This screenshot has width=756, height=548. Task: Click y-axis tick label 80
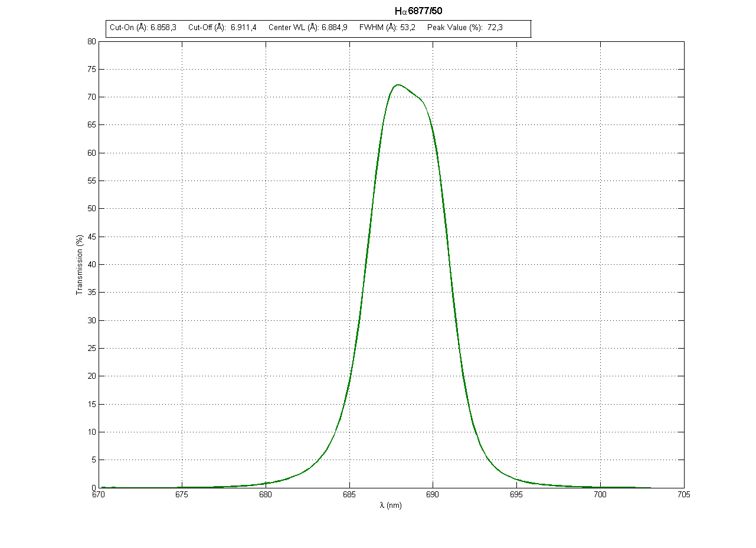[91, 41]
